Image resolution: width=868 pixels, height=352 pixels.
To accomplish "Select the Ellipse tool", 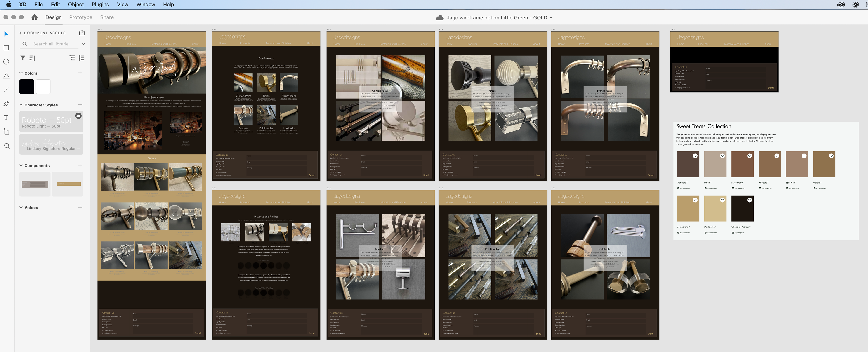I will point(6,62).
